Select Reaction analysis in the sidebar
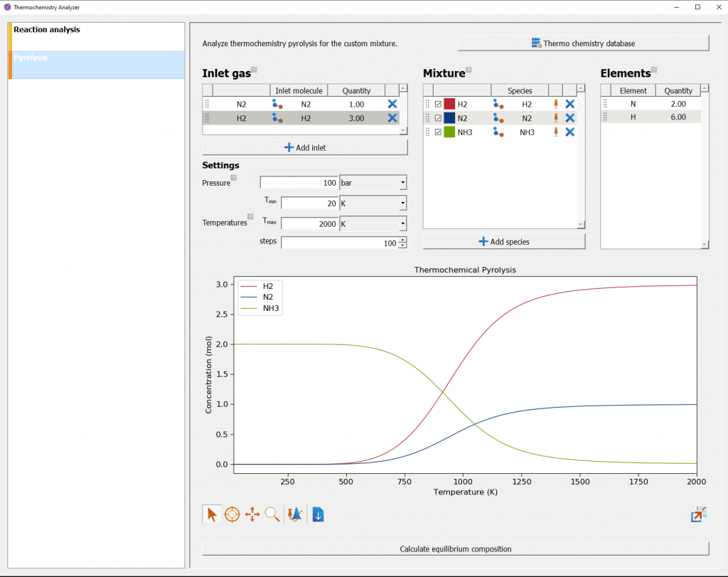728x577 pixels. coord(96,37)
